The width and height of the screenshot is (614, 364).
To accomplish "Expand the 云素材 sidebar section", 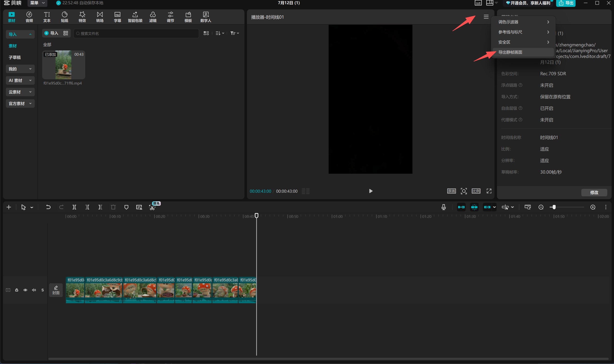I will 20,92.
